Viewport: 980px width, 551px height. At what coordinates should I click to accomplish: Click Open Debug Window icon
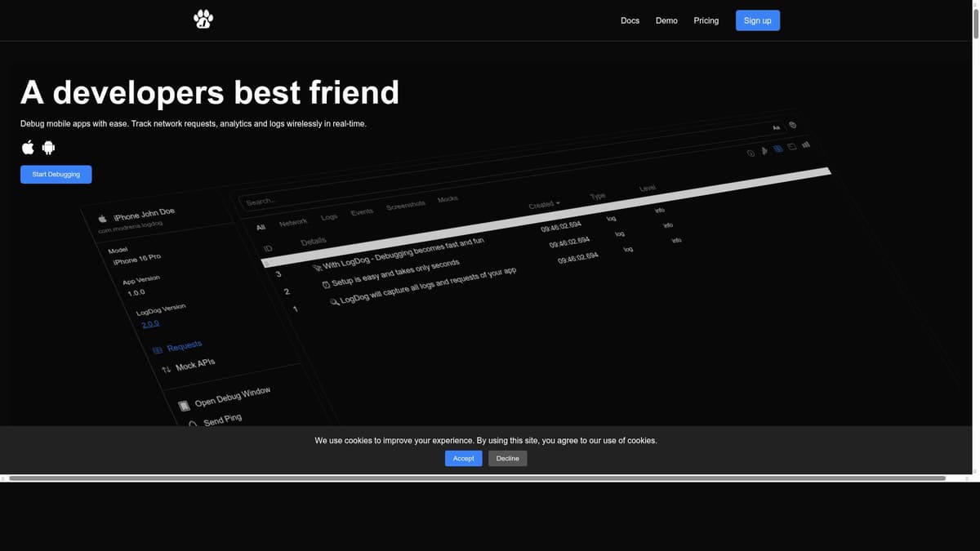pos(185,405)
